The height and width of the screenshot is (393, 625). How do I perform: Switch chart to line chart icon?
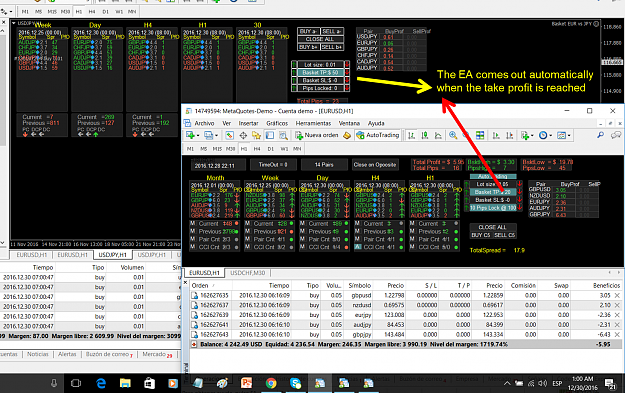point(438,136)
